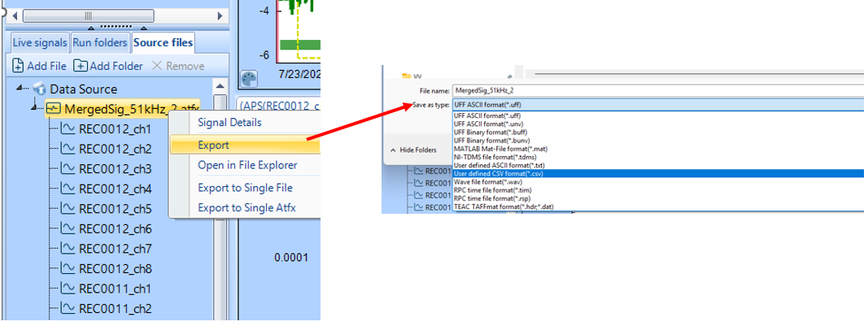Select TEAC TAFFmat format(*.hdr;*.dat)
The height and width of the screenshot is (326, 868).
[x=657, y=206]
